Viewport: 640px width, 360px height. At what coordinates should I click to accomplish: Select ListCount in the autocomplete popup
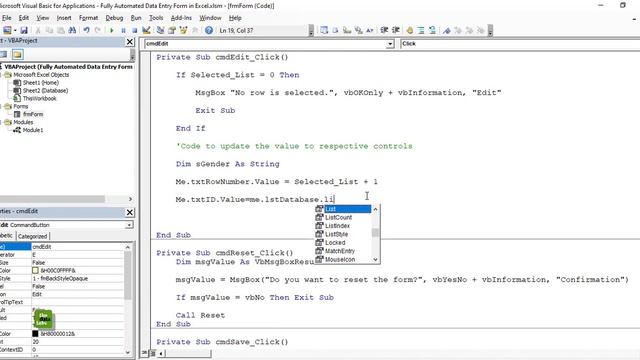click(x=343, y=218)
